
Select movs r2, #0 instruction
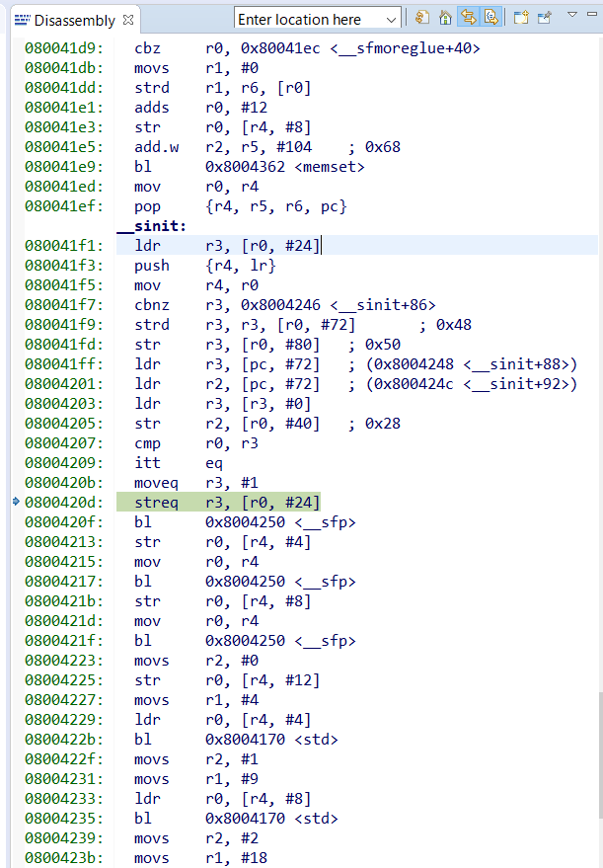(196, 661)
